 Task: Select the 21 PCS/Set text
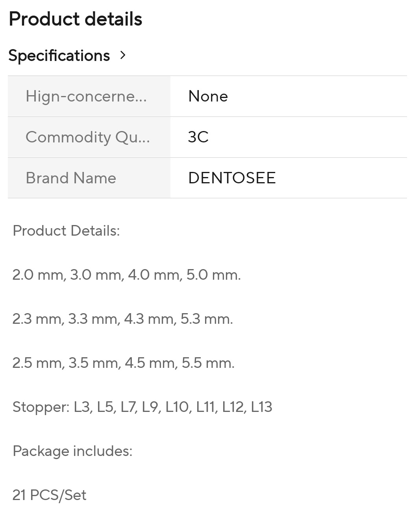point(49,495)
